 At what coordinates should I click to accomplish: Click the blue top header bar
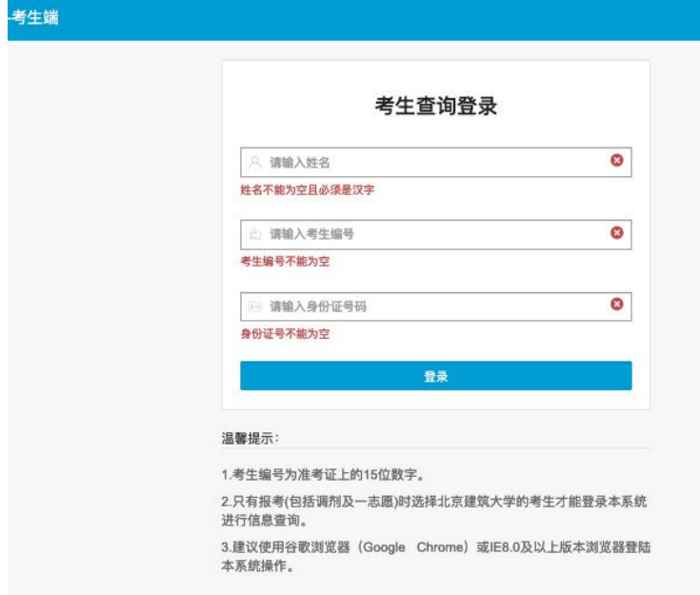(x=381, y=19)
